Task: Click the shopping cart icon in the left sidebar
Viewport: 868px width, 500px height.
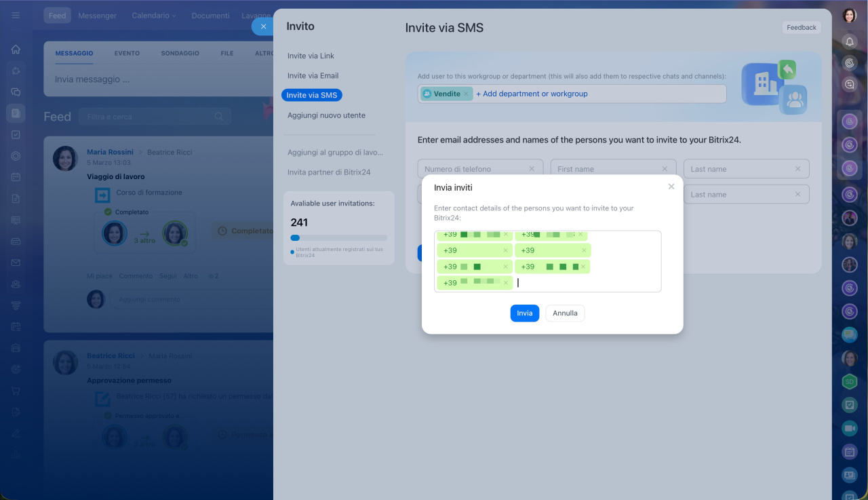Action: click(16, 391)
